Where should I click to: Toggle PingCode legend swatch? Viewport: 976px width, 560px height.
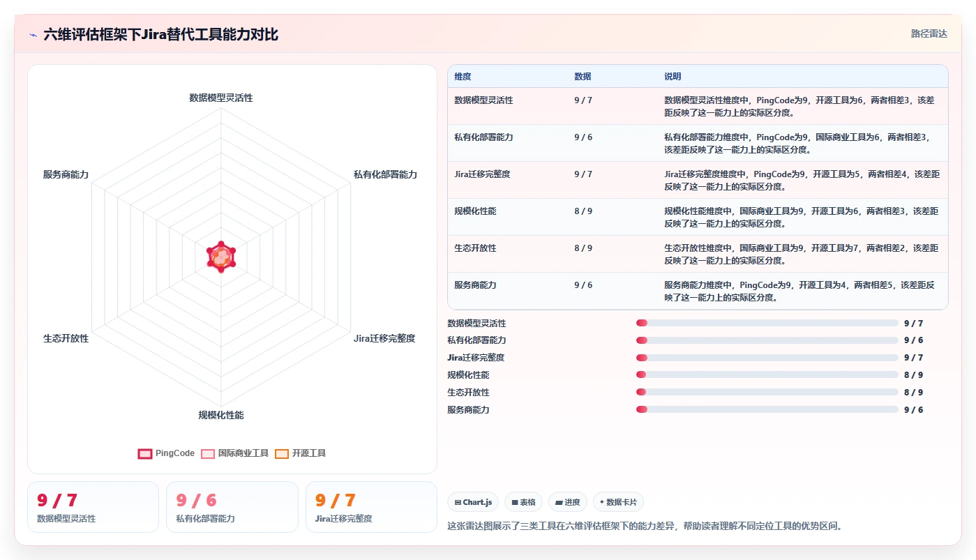[145, 453]
